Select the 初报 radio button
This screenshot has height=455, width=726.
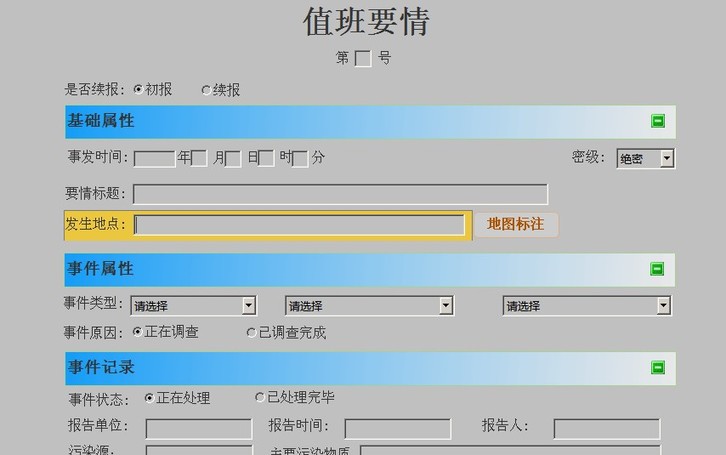(x=138, y=90)
